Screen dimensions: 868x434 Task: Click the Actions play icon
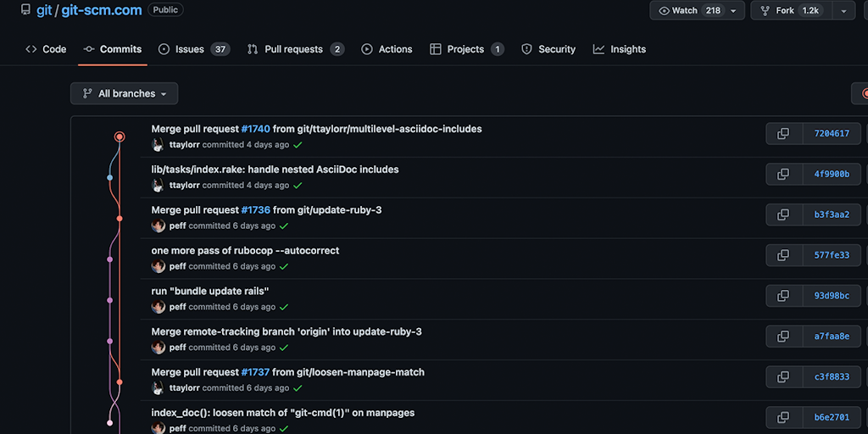point(367,49)
